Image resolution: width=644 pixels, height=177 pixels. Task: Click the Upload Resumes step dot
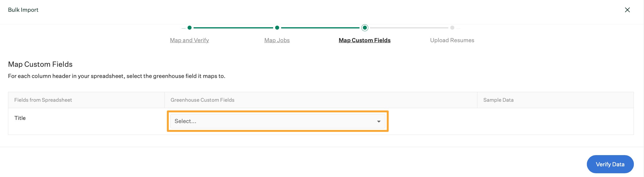[x=452, y=27]
